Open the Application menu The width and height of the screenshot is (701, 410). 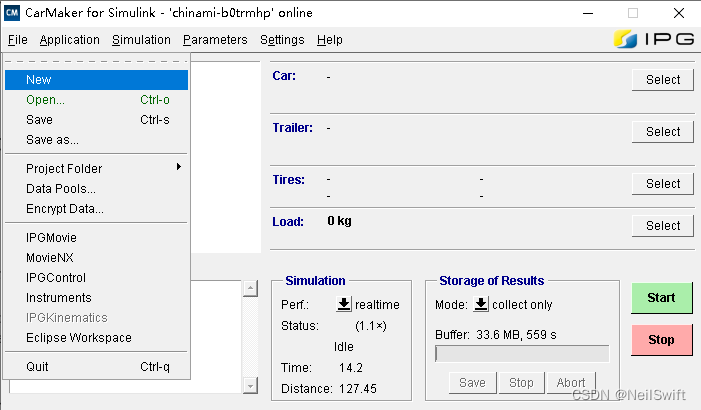tap(69, 40)
